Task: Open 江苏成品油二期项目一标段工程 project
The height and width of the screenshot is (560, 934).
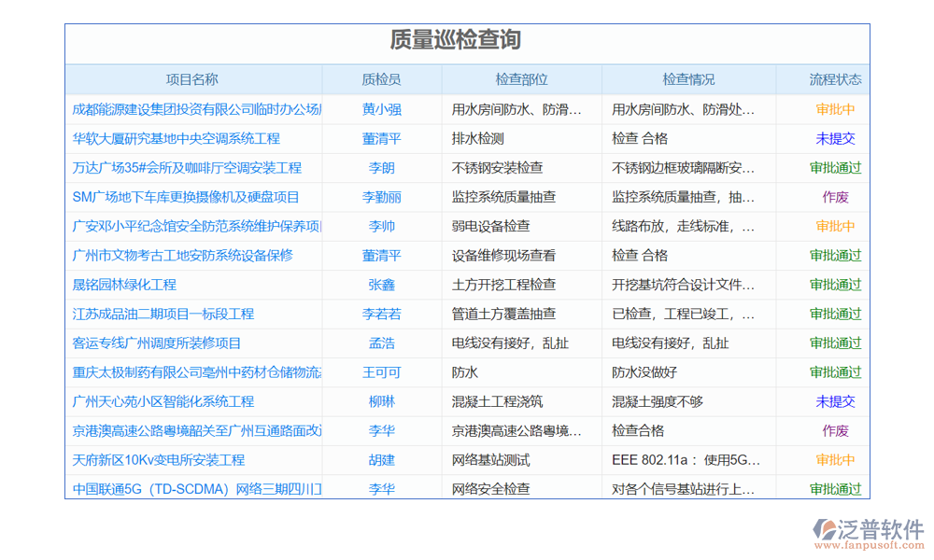Action: coord(163,314)
